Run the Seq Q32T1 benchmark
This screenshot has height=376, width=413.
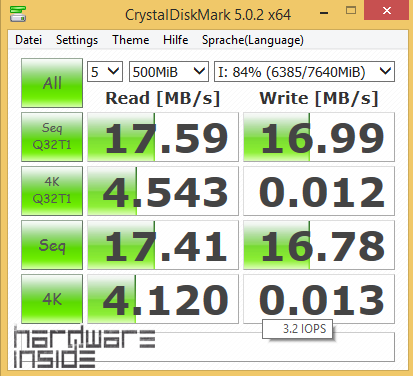click(x=52, y=137)
